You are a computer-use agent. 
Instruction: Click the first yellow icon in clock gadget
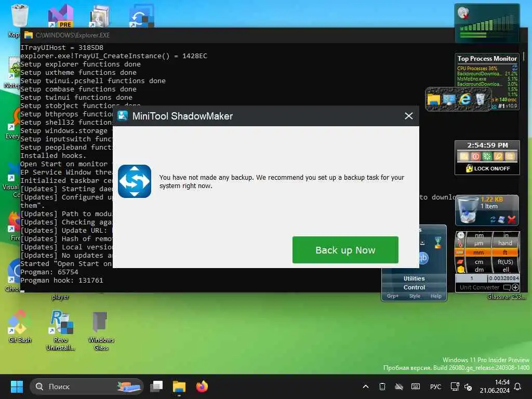(464, 156)
